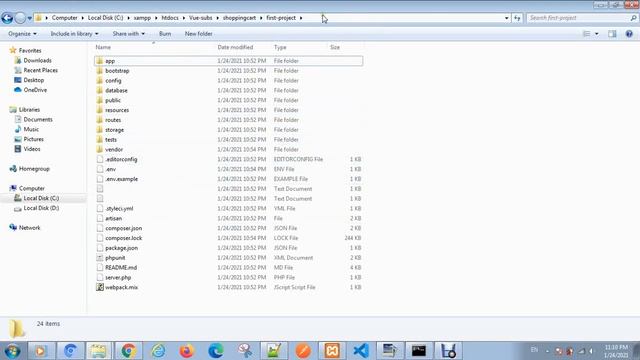Open XAMPP control panel from taskbar
640x360 pixels.
click(332, 351)
